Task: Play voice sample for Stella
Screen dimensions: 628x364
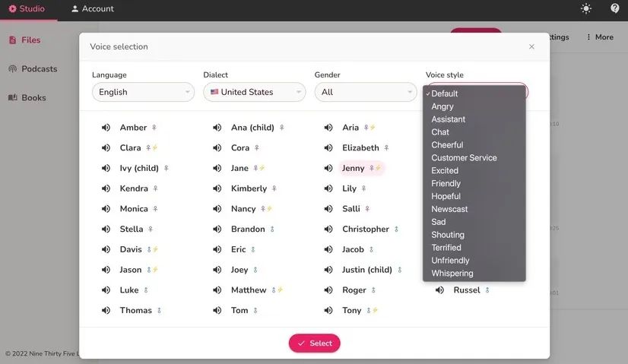Action: [x=106, y=229]
